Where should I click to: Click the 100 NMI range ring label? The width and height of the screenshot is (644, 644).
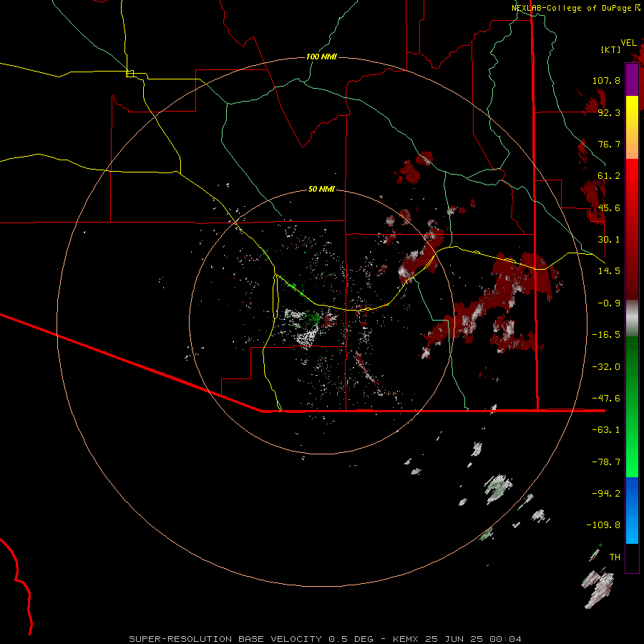(x=321, y=57)
